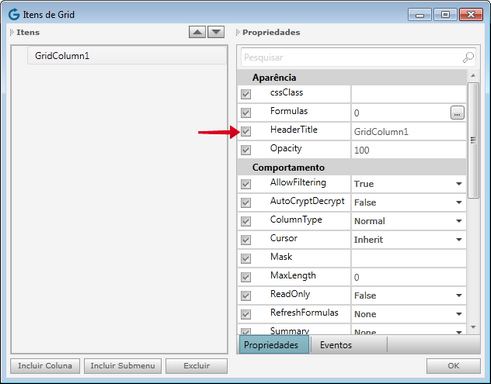Click the scrollbar up arrow in properties
Screen dimensions: 491x384
pyautogui.click(x=473, y=76)
